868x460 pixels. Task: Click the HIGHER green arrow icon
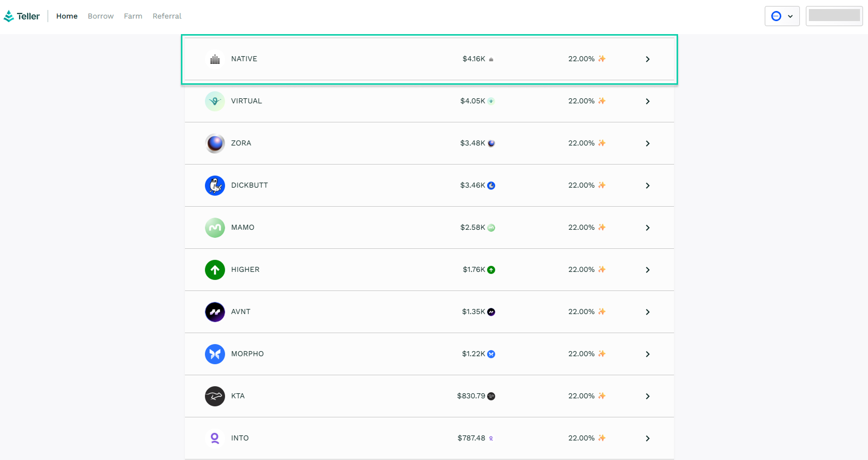click(214, 270)
